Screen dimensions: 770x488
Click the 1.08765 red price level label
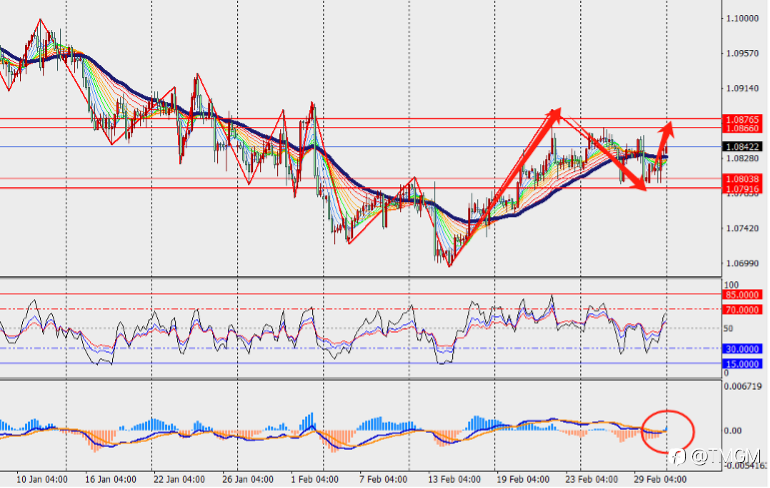click(742, 119)
